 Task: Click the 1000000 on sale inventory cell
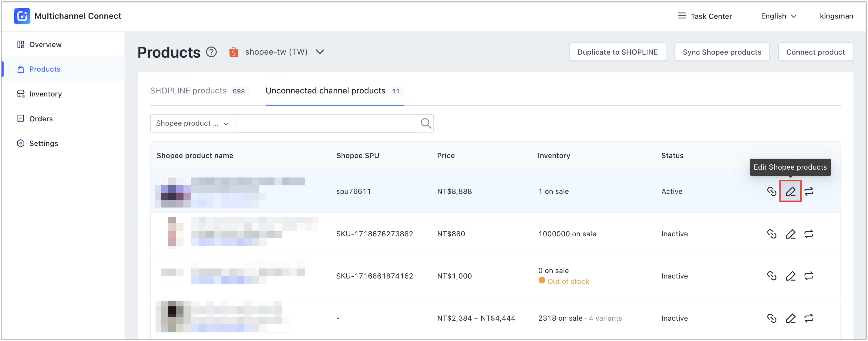[567, 234]
